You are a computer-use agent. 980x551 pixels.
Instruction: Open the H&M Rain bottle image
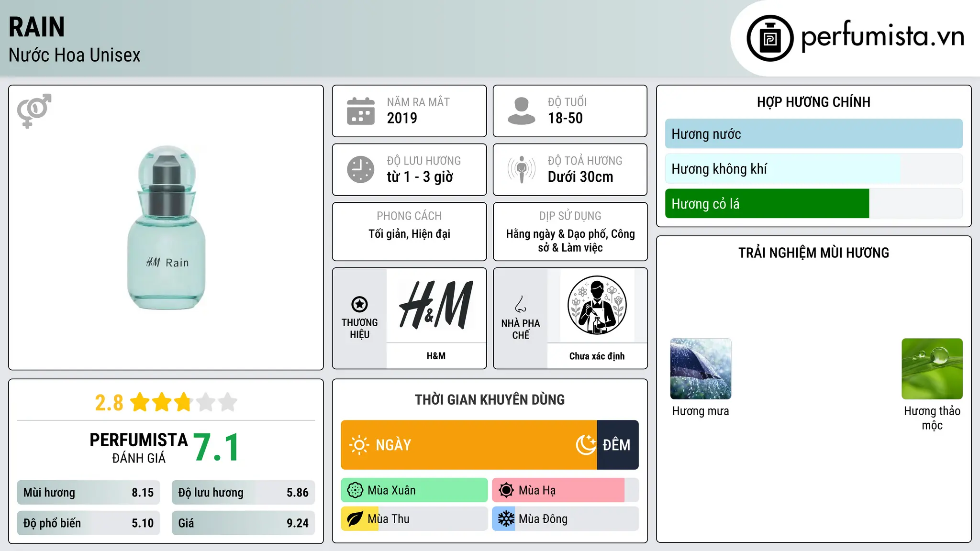166,228
